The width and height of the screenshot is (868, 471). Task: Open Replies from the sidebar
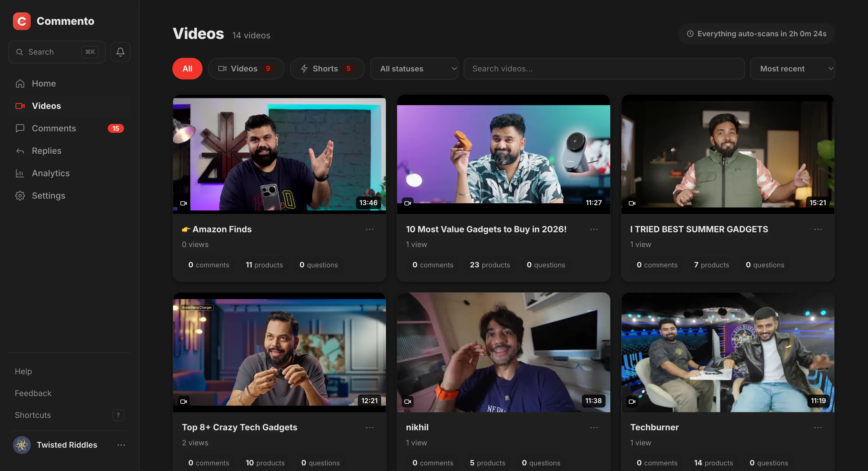pyautogui.click(x=69, y=151)
